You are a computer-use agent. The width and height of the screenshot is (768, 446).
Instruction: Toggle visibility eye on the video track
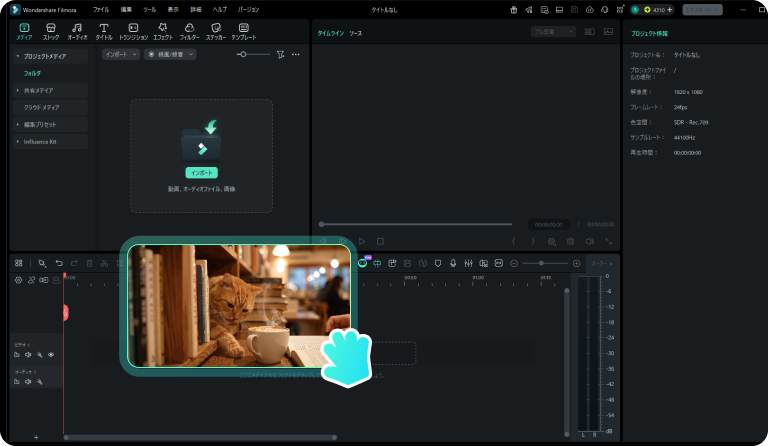(51, 355)
